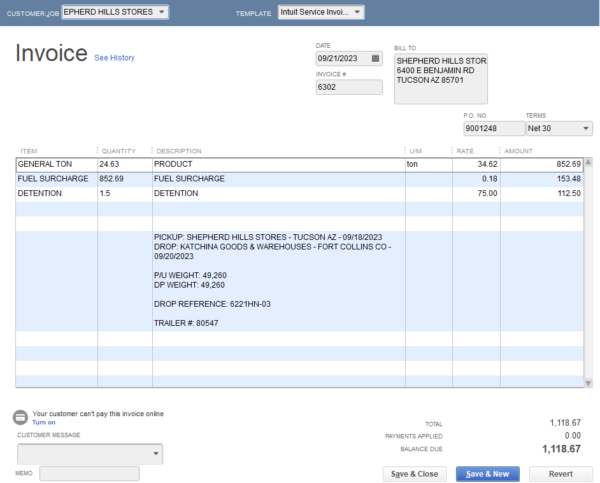Click the Save & Close button

pos(414,473)
